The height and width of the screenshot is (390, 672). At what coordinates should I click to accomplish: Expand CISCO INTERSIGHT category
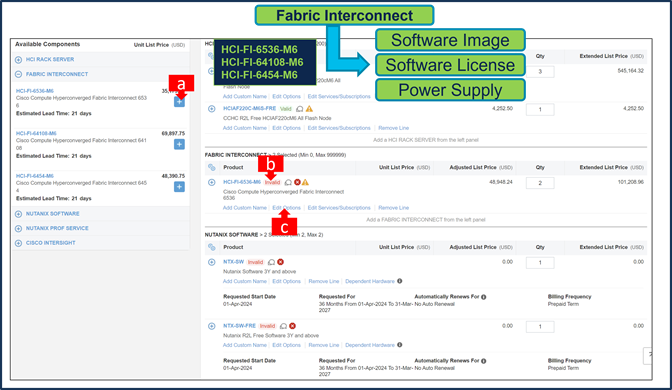(x=18, y=243)
